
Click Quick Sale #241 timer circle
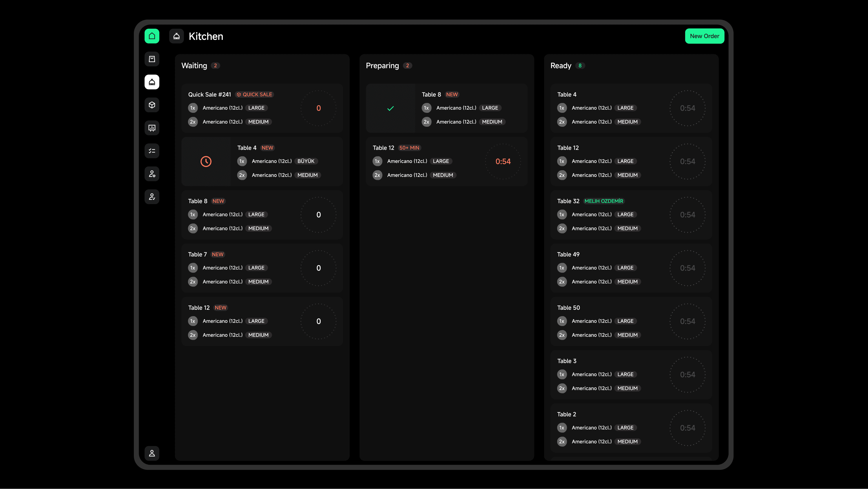pos(318,108)
